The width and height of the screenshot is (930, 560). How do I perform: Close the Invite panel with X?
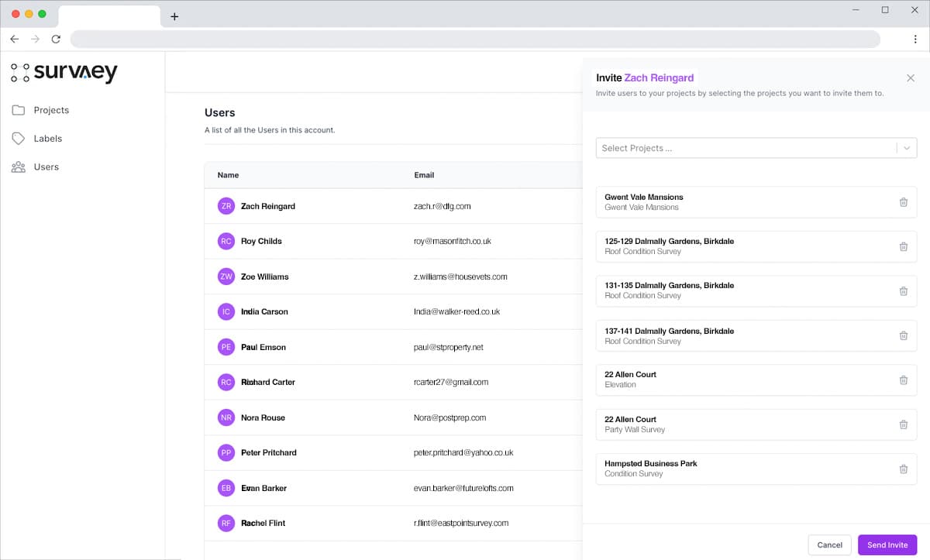click(x=911, y=78)
